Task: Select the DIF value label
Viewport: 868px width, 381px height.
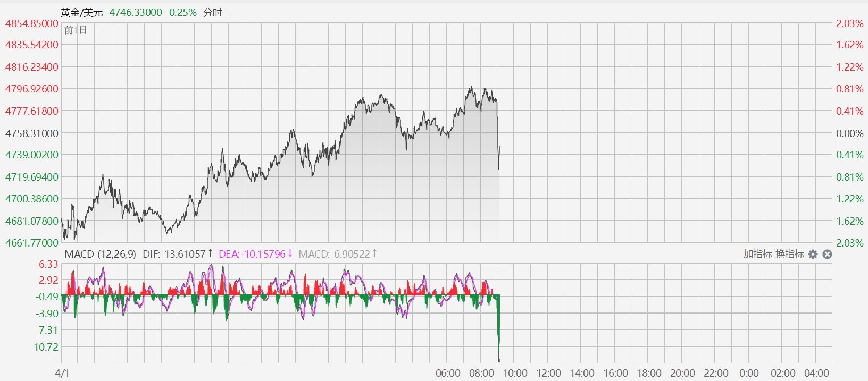Action: point(178,254)
